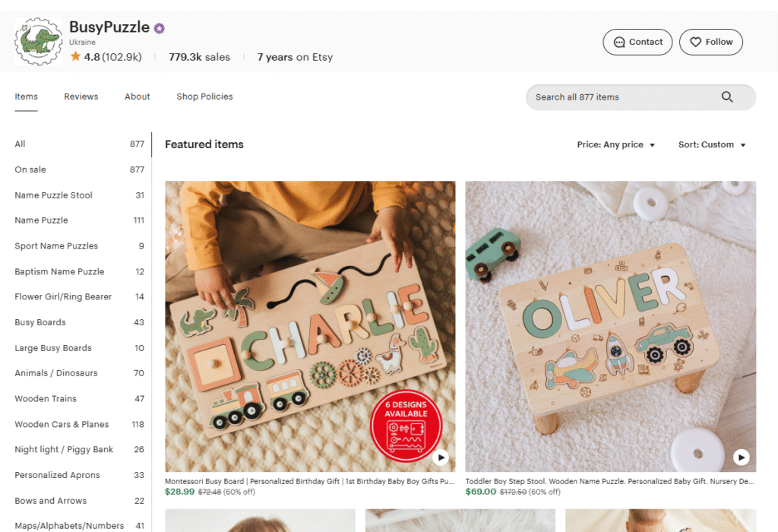The width and height of the screenshot is (778, 532).
Task: Play video on Charlie busy board listing
Action: tap(440, 457)
